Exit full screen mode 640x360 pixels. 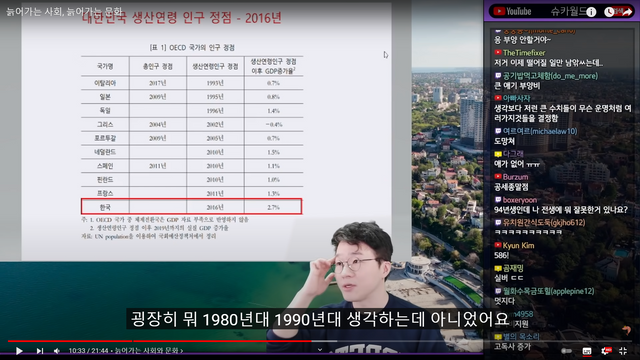pos(623,351)
